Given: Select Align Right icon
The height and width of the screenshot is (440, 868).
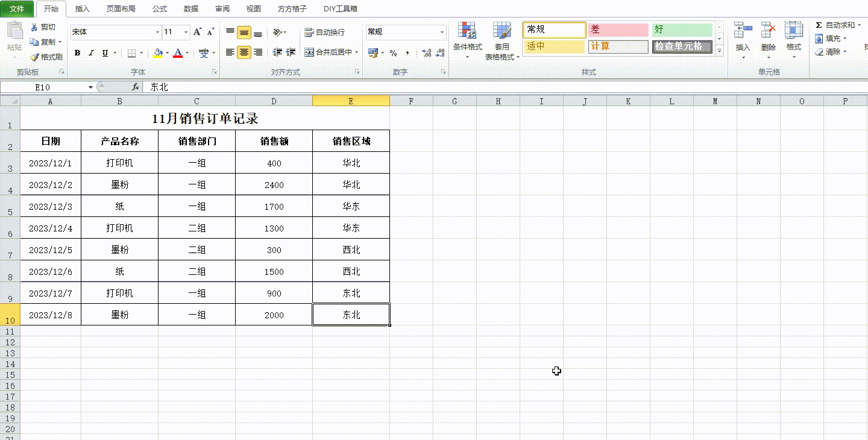Looking at the screenshot, I should click(258, 52).
